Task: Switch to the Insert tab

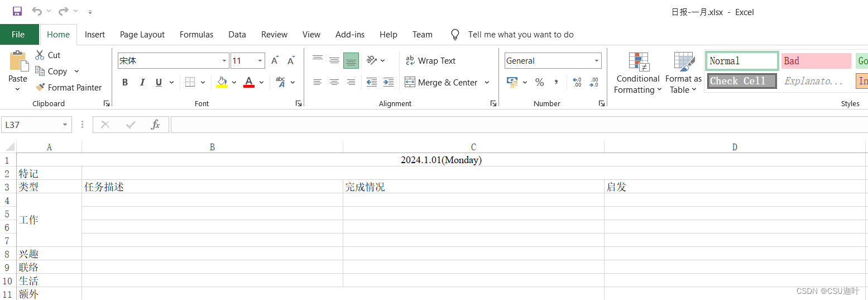Action: (95, 35)
